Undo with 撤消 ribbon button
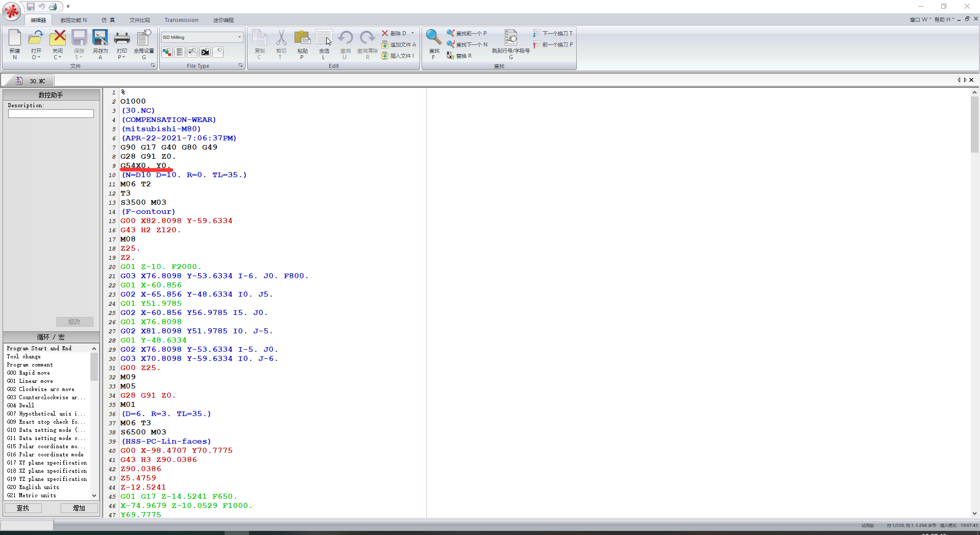Screen dimensions: 980x535 point(346,44)
